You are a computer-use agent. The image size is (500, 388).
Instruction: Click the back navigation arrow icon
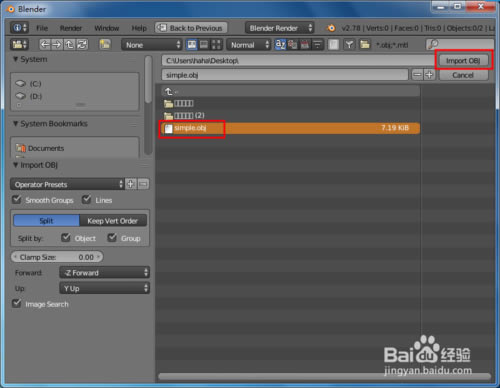45,44
